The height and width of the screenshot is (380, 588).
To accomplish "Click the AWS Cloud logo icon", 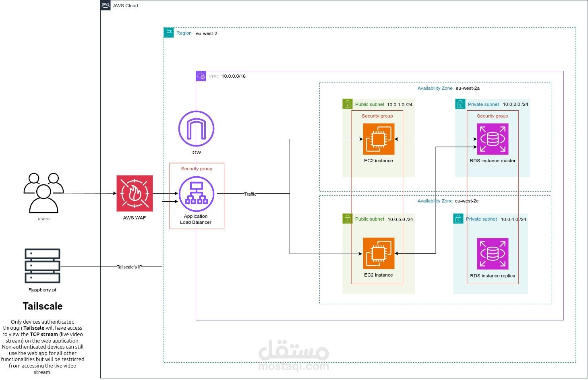I will tap(106, 5).
